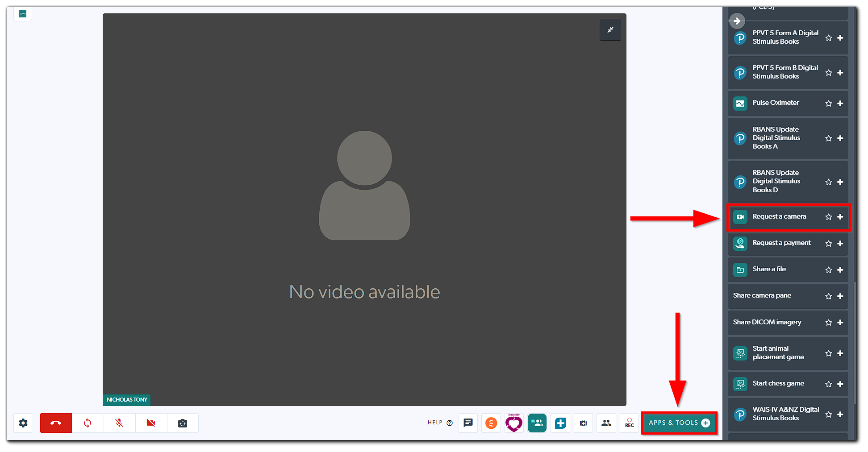
Task: Click the purple heart app icon
Action: pyautogui.click(x=514, y=423)
